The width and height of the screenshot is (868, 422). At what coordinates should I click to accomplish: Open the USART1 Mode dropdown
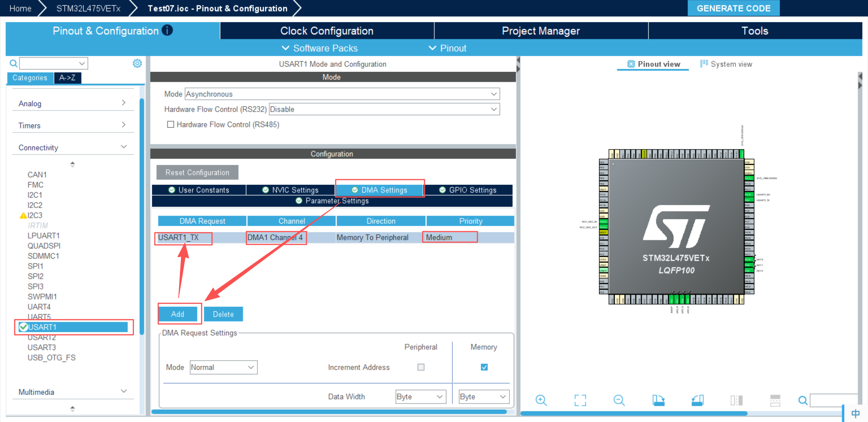click(x=342, y=94)
